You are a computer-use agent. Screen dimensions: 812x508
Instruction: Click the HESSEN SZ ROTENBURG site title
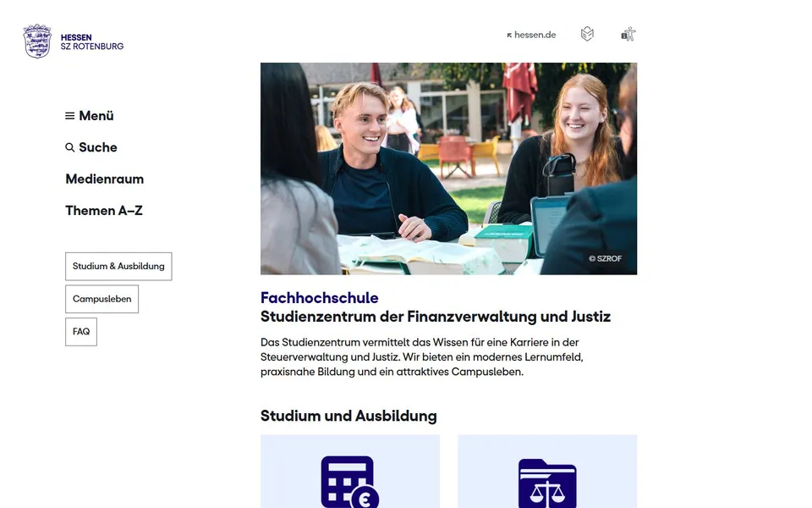click(92, 42)
